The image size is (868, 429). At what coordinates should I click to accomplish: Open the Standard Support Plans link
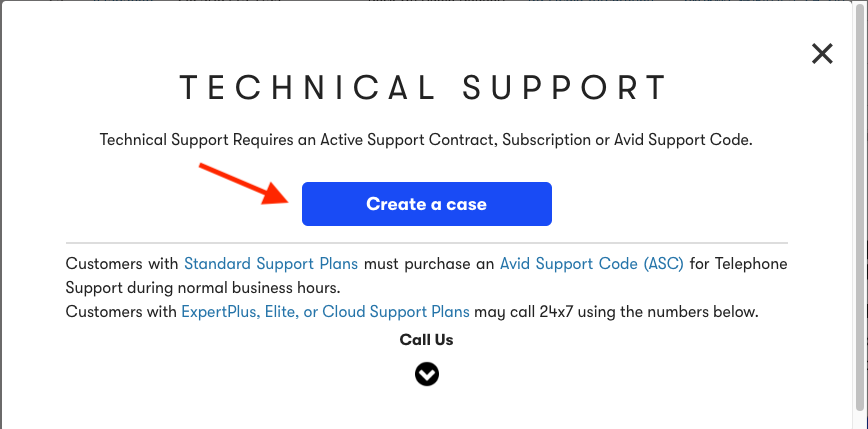click(x=271, y=263)
